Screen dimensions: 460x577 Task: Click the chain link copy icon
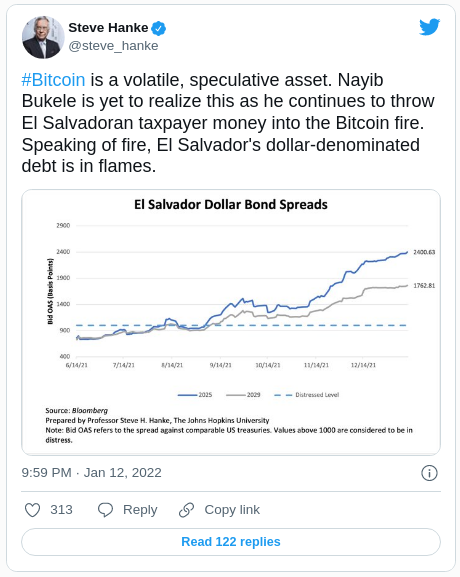click(x=187, y=510)
